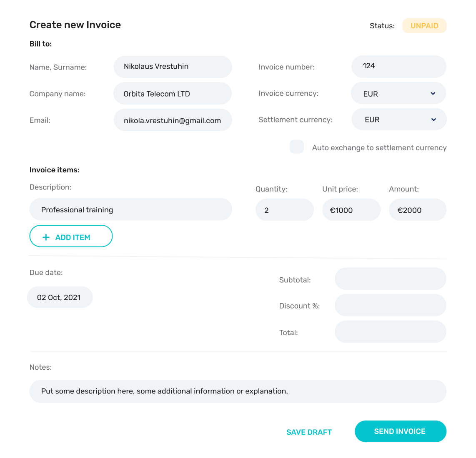Viewport: 476px width, 458px height.
Task: Click the item Description field
Action: pos(130,209)
